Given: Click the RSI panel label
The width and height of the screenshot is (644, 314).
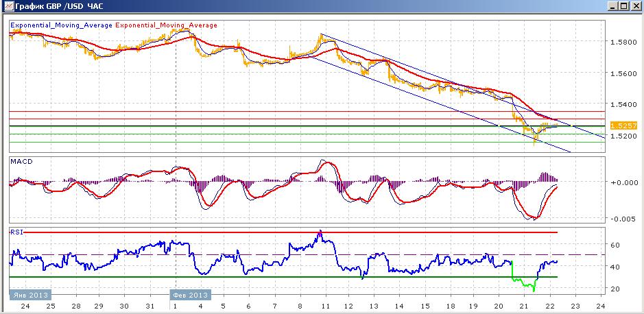Looking at the screenshot, I should coord(16,232).
